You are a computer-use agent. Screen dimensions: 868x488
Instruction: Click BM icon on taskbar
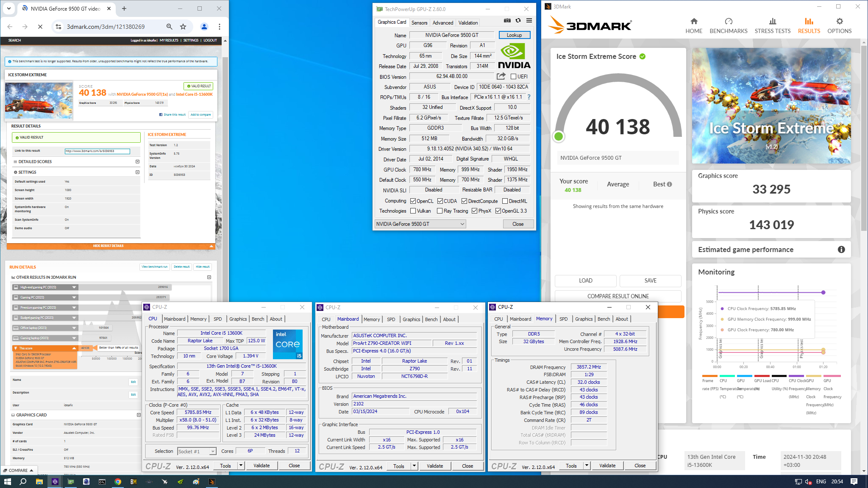click(x=134, y=482)
